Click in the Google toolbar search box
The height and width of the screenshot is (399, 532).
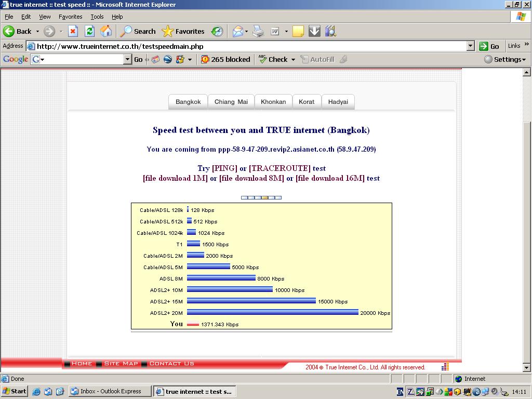click(77, 60)
